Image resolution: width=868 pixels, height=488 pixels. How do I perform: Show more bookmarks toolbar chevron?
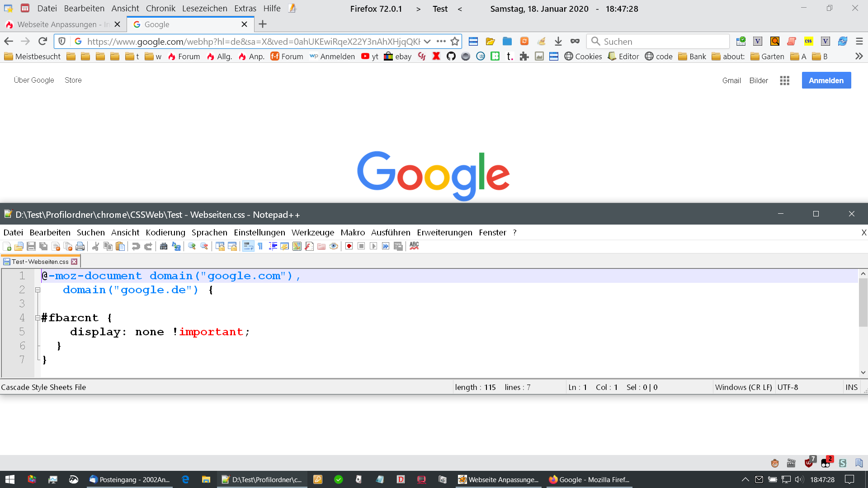[859, 56]
